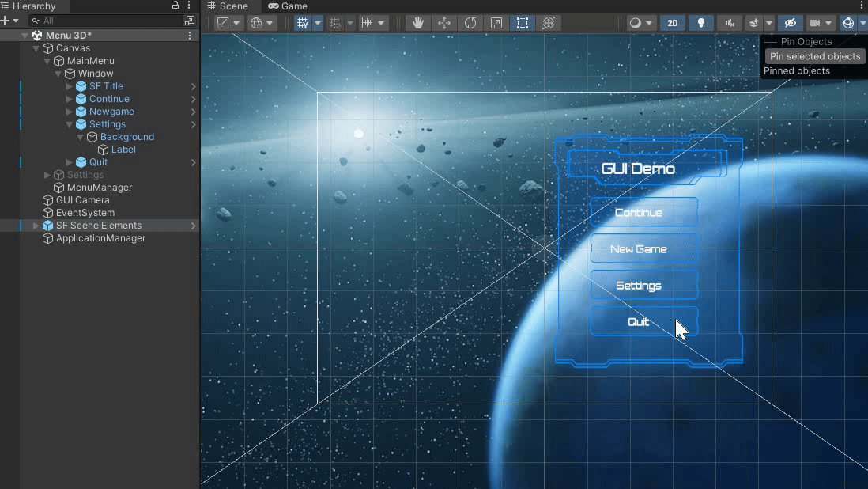The height and width of the screenshot is (489, 868).
Task: Expand the SF Title prefab node
Action: point(70,86)
